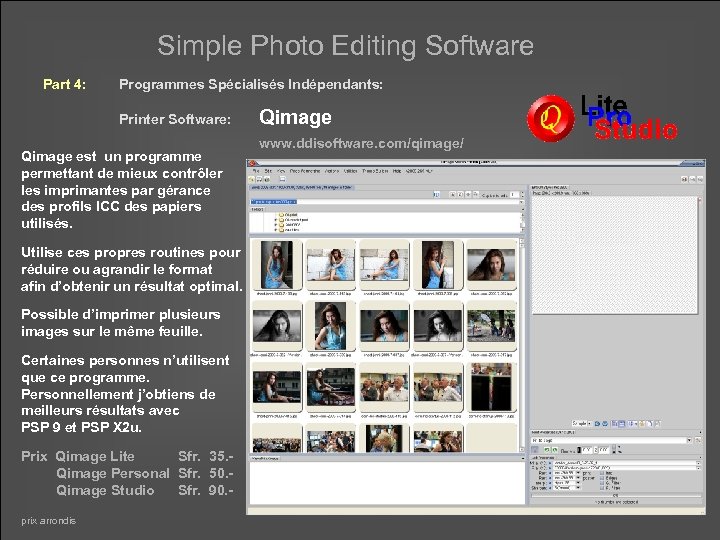Select thumbnail of woman standing by dark doorway
720x540 pixels.
click(x=276, y=265)
